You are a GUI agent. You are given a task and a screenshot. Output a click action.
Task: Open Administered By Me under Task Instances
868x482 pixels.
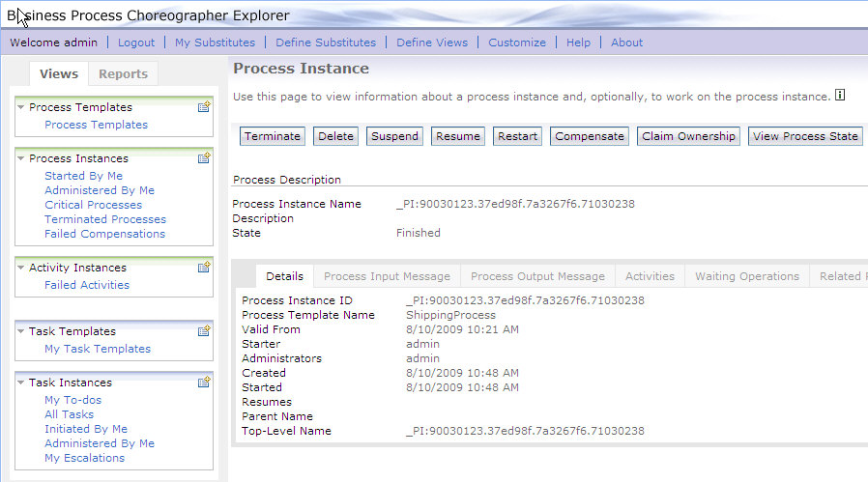[x=100, y=443]
